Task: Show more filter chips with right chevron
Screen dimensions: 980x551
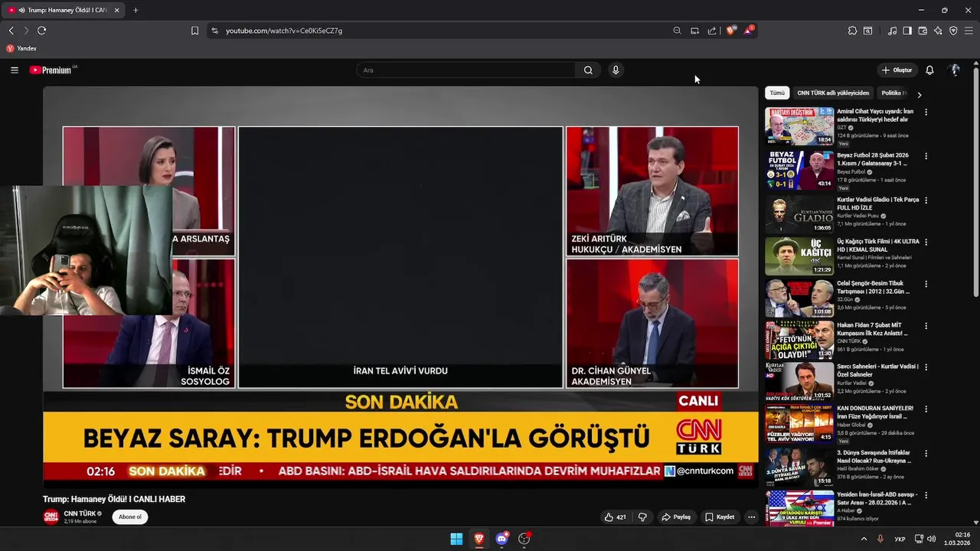Action: [920, 94]
